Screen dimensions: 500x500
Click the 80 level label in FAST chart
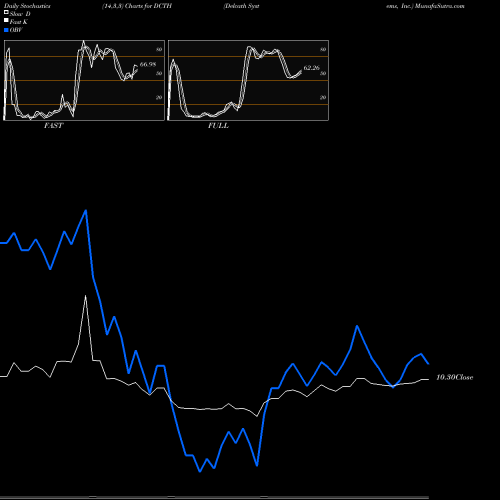pos(159,49)
